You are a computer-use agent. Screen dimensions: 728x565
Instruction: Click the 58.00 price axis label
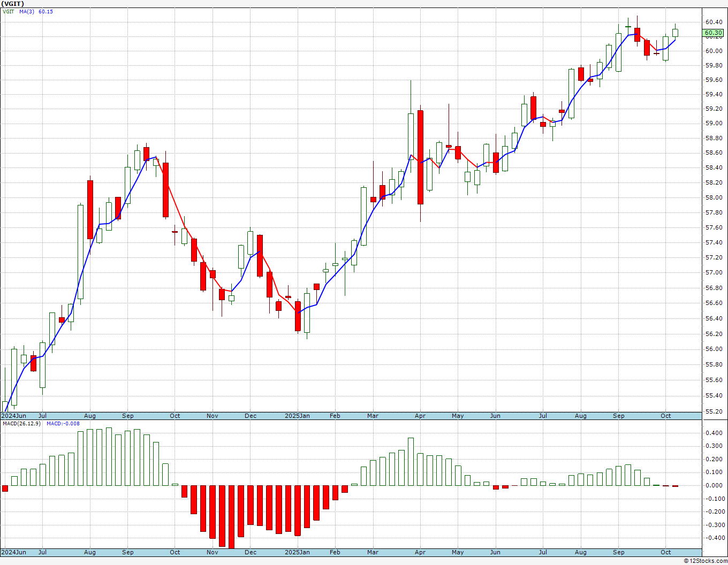714,198
